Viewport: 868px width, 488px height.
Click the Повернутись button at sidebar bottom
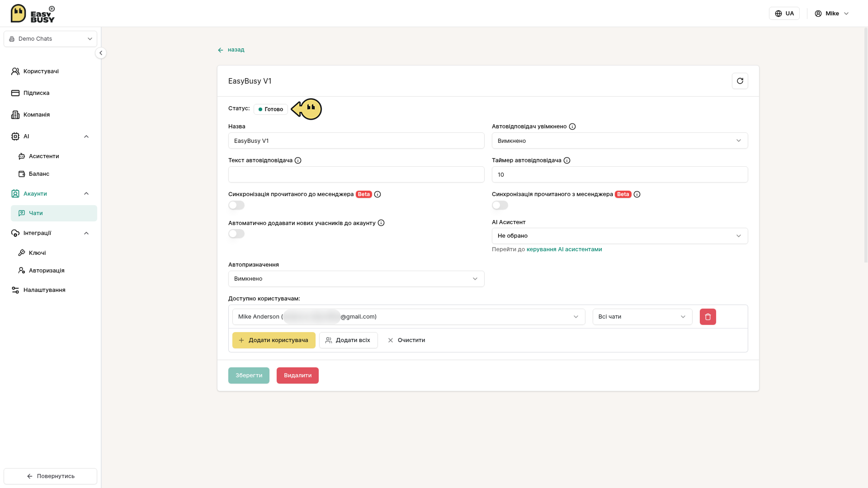50,476
